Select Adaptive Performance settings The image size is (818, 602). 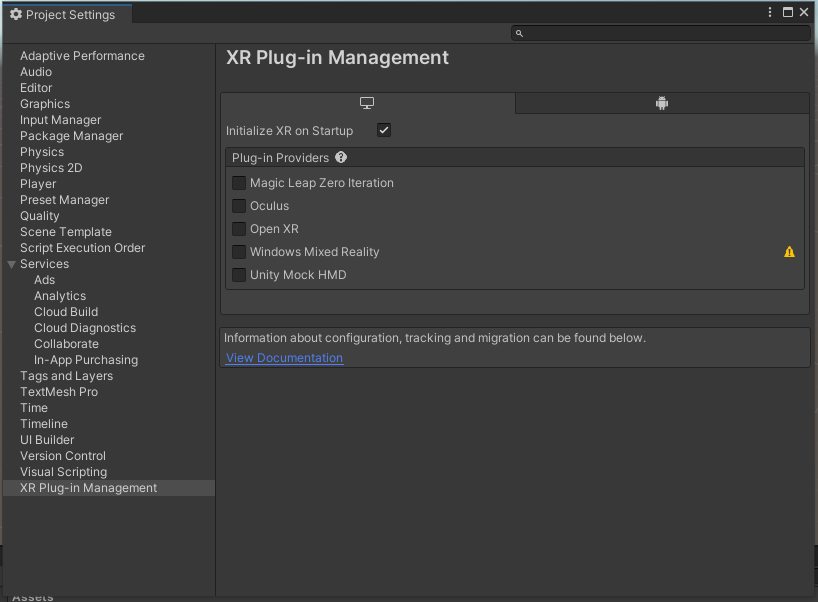click(x=82, y=56)
